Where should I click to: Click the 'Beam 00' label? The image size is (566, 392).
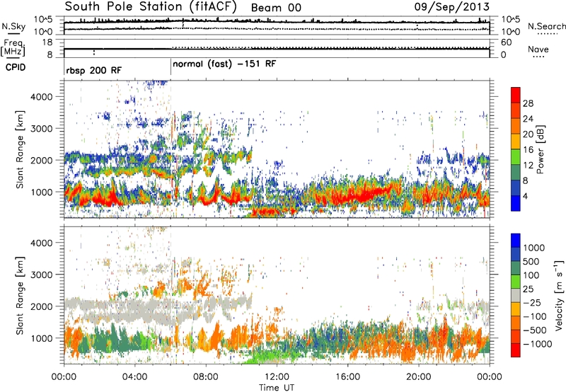click(x=276, y=8)
